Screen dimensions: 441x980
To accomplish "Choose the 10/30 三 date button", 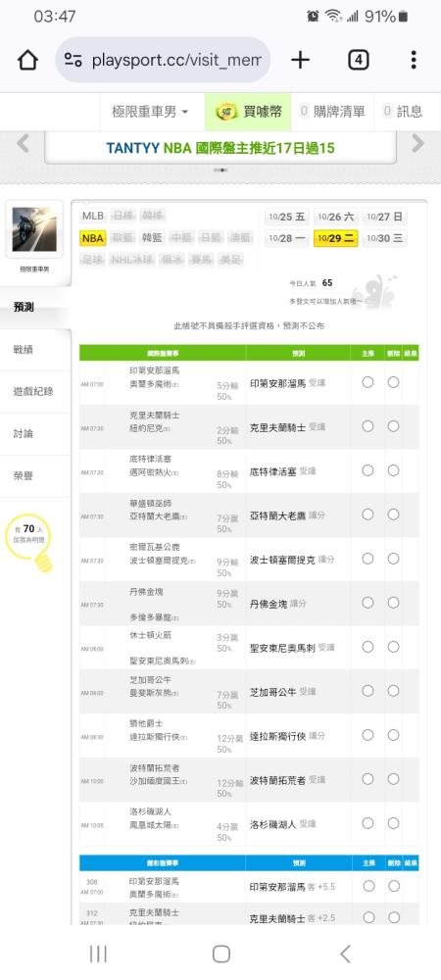I will tap(384, 238).
